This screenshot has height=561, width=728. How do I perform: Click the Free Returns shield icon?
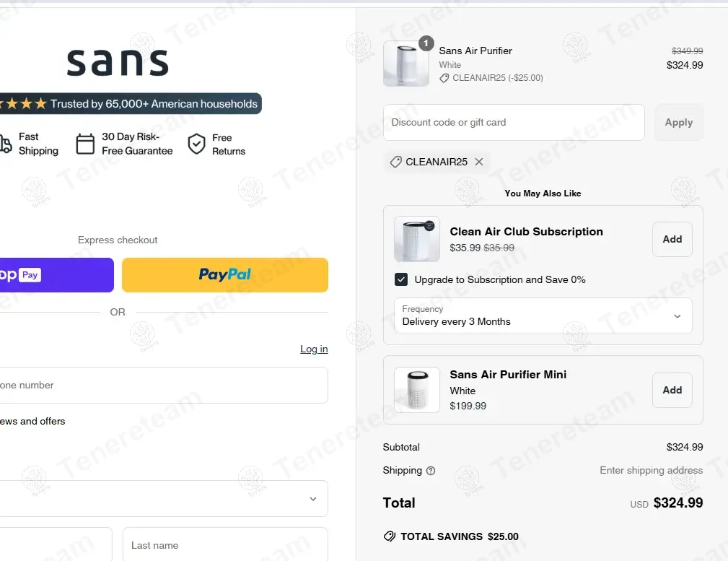pyautogui.click(x=196, y=144)
